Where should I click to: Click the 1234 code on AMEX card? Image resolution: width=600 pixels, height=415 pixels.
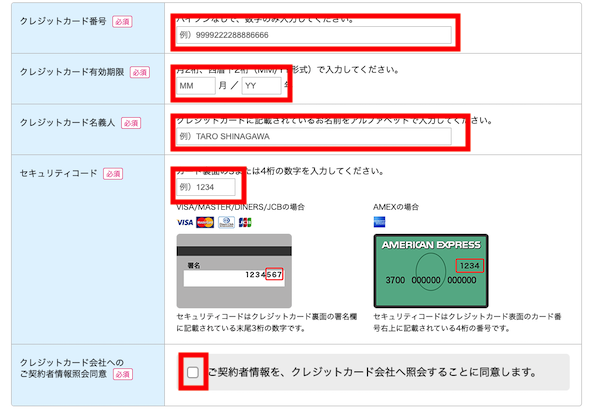pyautogui.click(x=470, y=265)
